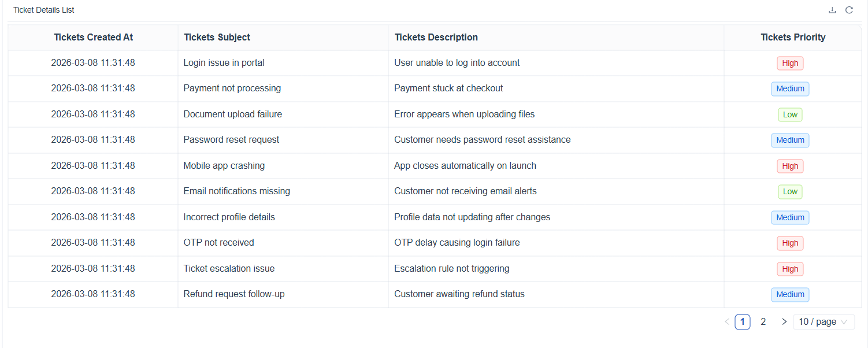The width and height of the screenshot is (868, 348).
Task: Click the Escalation rule not triggering description
Action: (x=451, y=269)
